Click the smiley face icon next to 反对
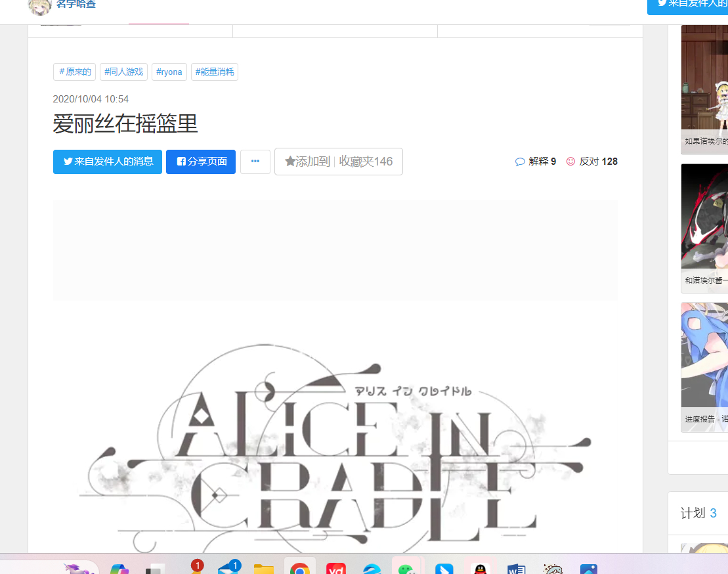 coord(570,161)
